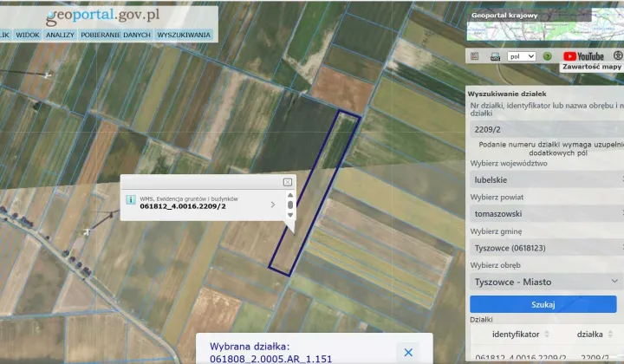Click the Geoportal krajowy overview map thumbnail
The height and width of the screenshot is (364, 624).
[545, 26]
